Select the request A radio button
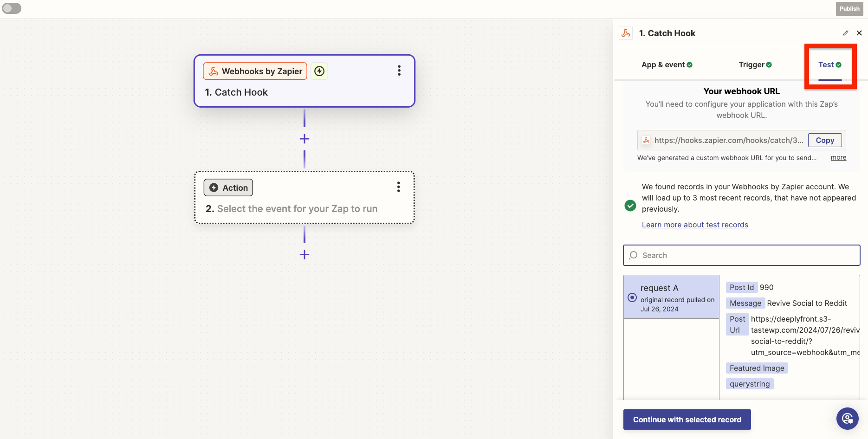Image resolution: width=868 pixels, height=439 pixels. (632, 297)
